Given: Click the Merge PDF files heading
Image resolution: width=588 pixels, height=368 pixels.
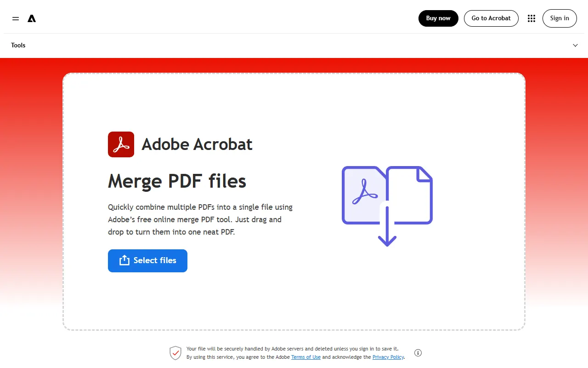Looking at the screenshot, I should click(x=177, y=181).
